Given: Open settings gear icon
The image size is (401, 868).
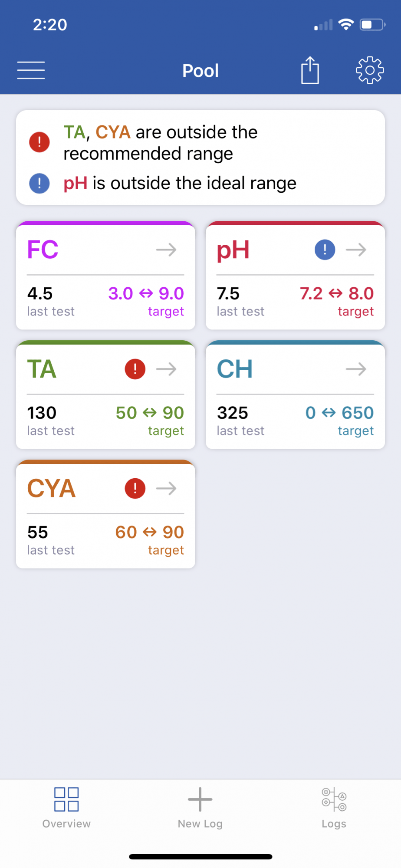Looking at the screenshot, I should (370, 70).
